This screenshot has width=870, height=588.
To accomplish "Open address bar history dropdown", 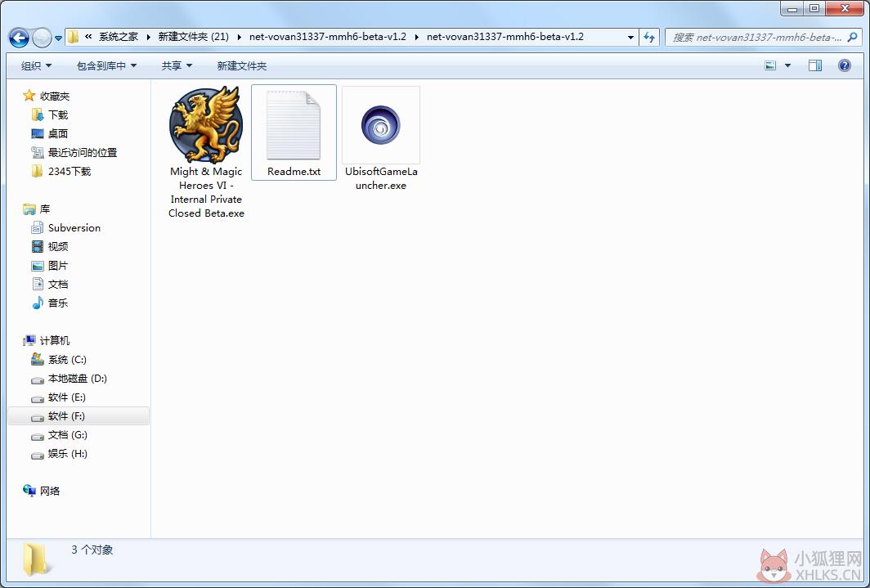I will coord(630,37).
